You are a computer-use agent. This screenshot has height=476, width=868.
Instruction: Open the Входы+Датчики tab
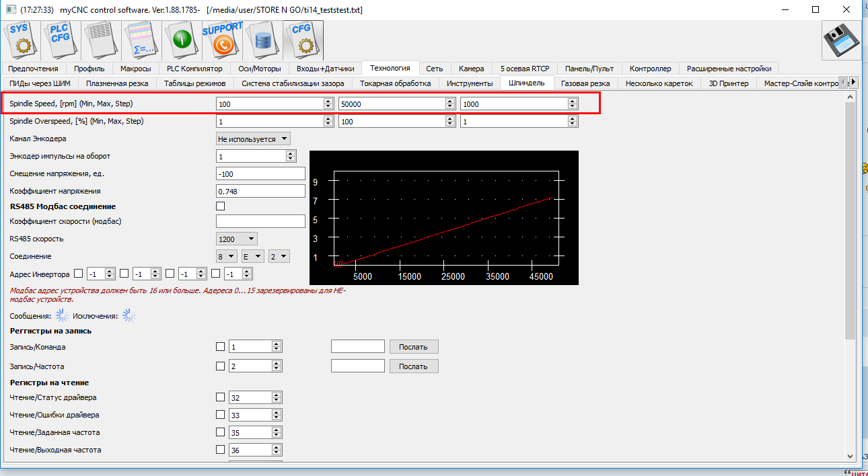(x=326, y=69)
